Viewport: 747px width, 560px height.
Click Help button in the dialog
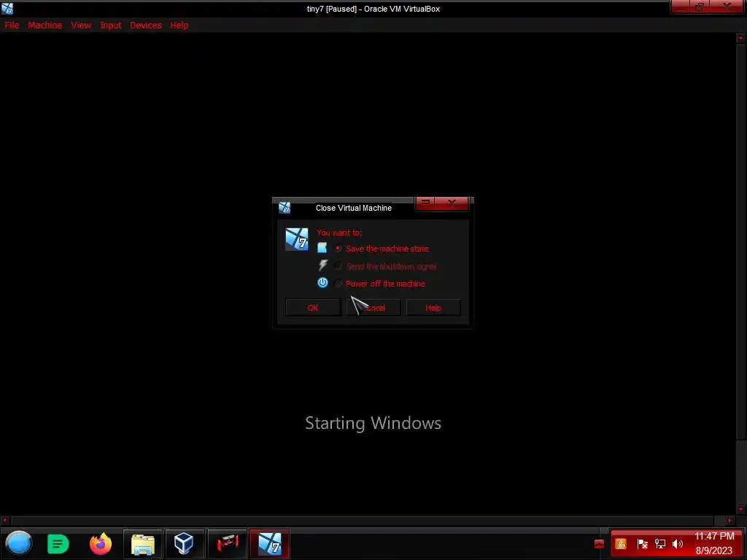433,308
